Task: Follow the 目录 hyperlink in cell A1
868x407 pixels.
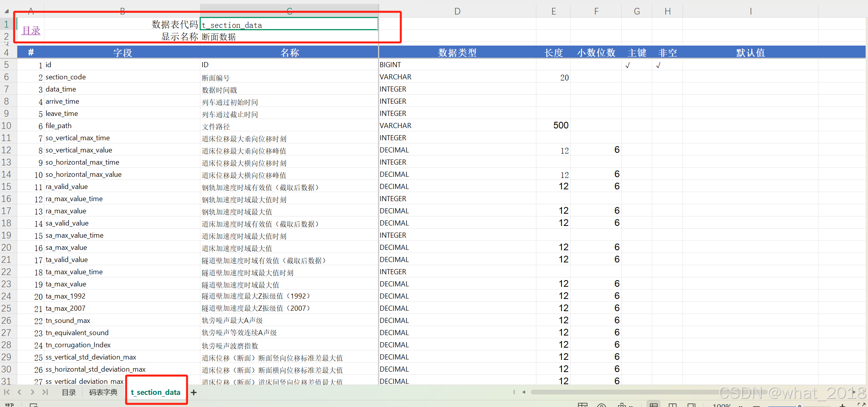Action: [x=31, y=30]
